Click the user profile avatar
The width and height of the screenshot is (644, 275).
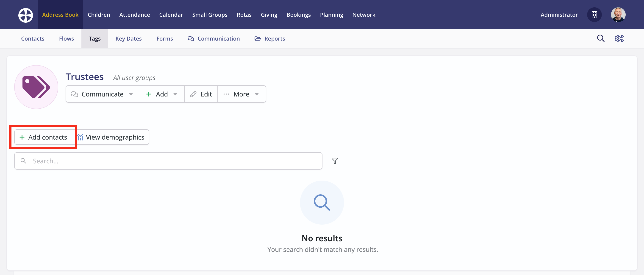[x=618, y=15]
